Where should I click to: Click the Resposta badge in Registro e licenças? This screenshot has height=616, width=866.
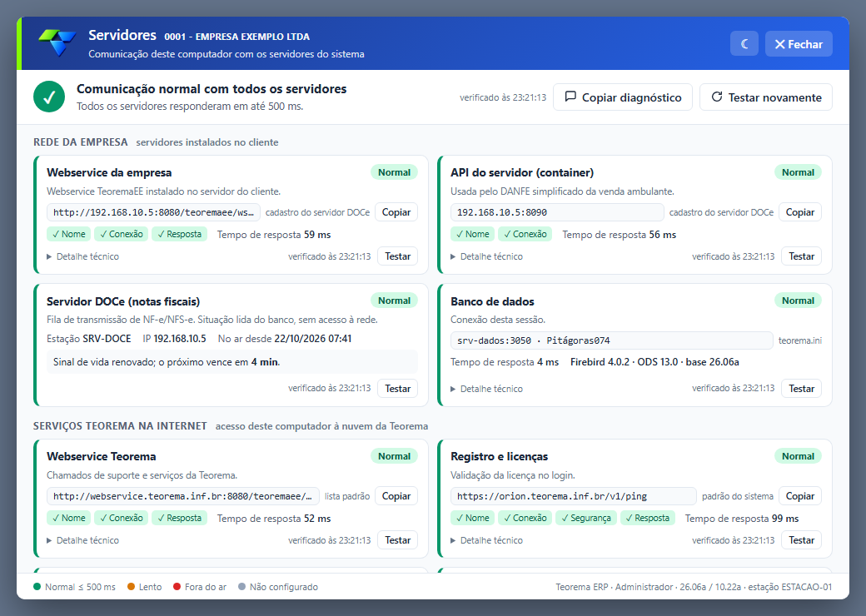coord(647,518)
